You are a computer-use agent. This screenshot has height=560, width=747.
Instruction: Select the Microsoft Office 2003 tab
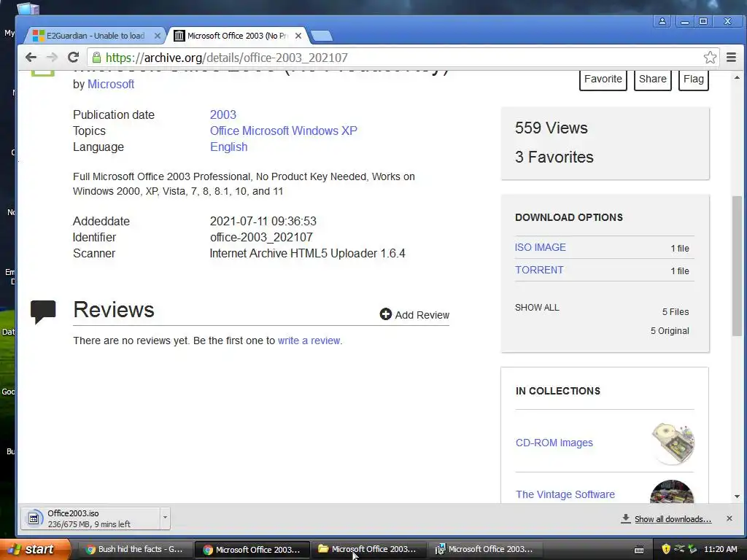(x=237, y=36)
